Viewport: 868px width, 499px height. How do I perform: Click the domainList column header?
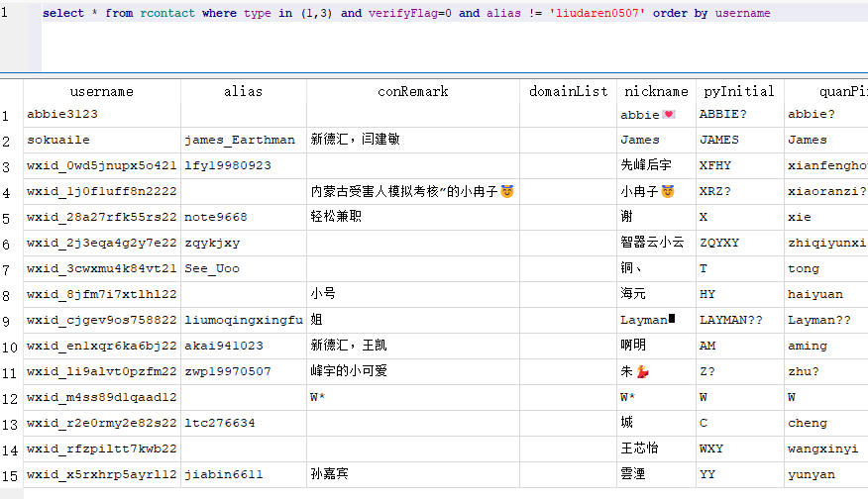tap(569, 91)
